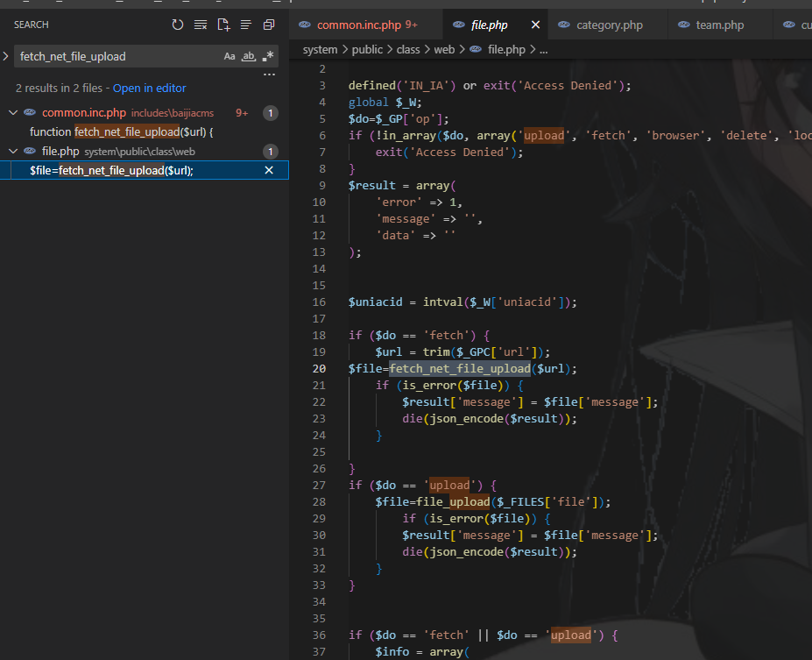Click the Open in editor link

149,89
